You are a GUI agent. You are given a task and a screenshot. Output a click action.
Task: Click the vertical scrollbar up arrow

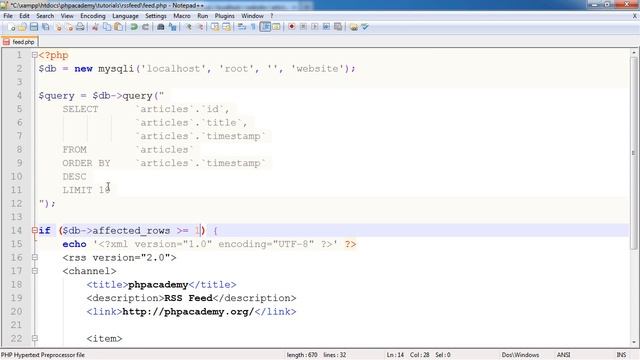click(633, 52)
